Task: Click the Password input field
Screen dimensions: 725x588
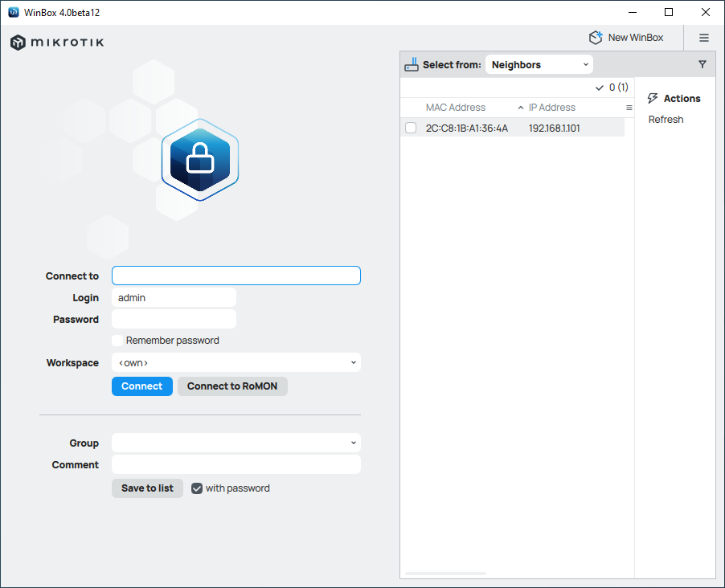Action: click(x=174, y=320)
